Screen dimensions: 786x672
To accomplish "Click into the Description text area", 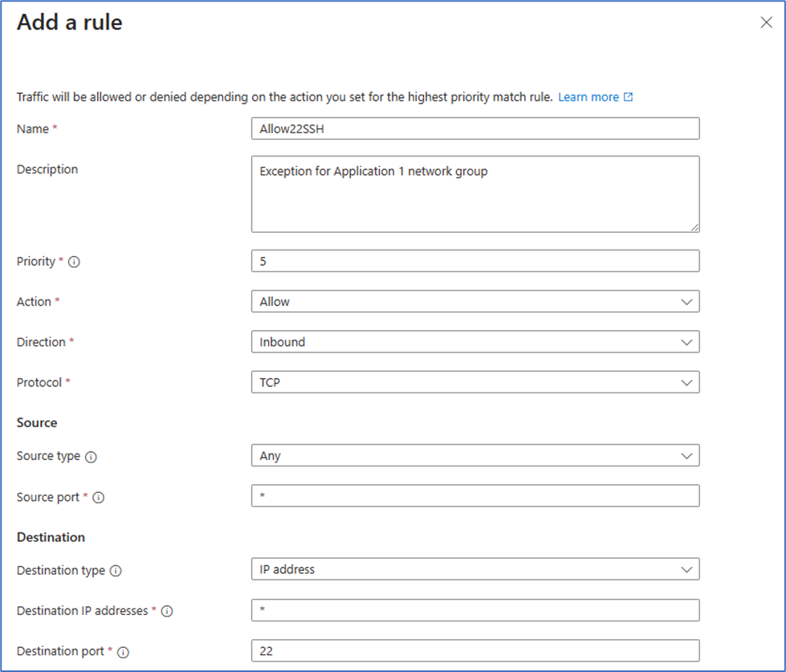I will click(x=474, y=193).
